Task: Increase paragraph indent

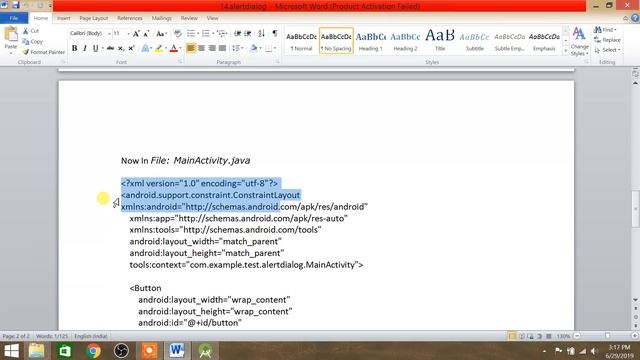Action: pyautogui.click(x=247, y=33)
